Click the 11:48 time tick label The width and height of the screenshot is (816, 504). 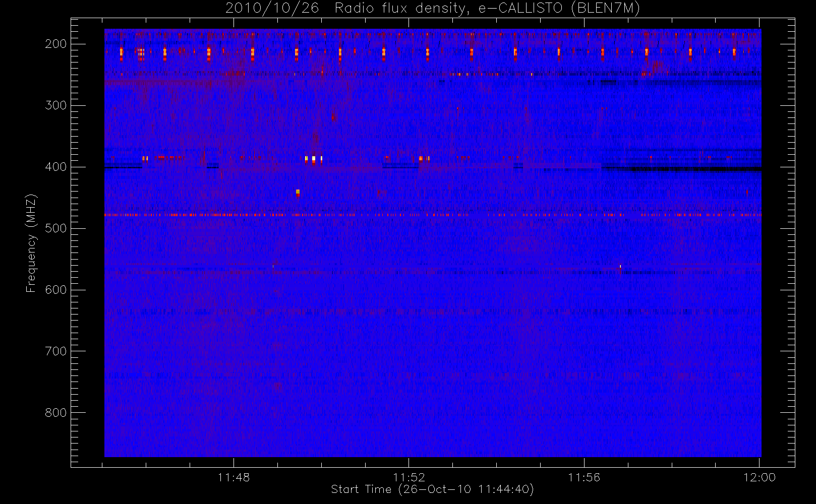(234, 477)
